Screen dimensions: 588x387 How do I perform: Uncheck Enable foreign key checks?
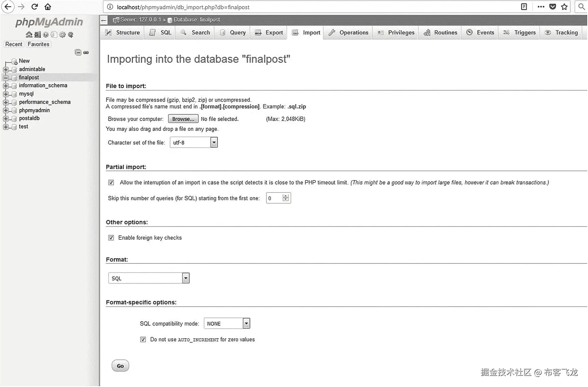click(x=111, y=238)
